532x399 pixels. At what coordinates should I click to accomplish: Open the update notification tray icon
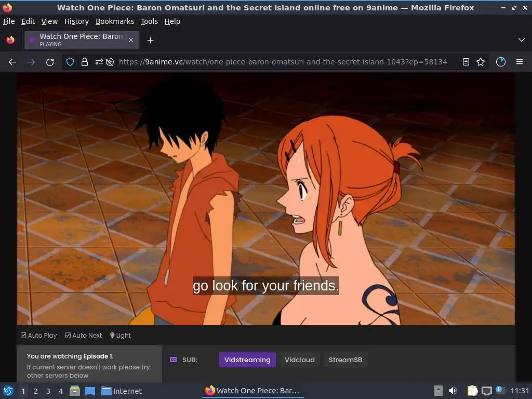tap(500, 390)
